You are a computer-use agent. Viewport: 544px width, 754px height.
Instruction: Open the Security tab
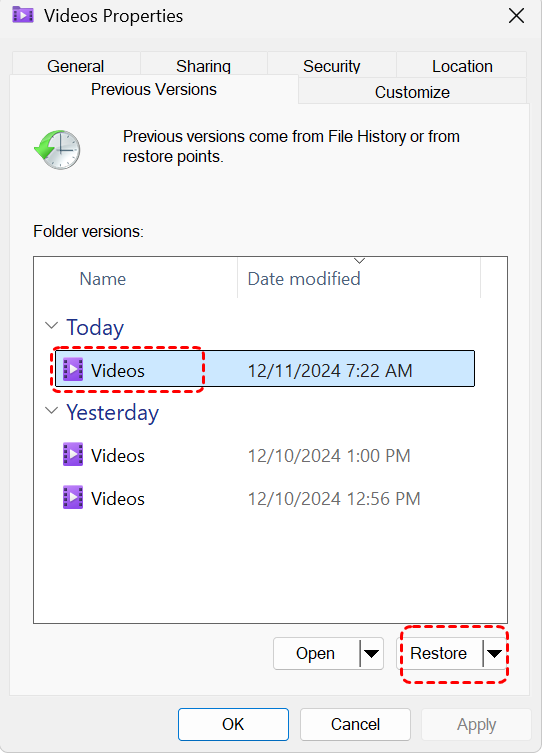pyautogui.click(x=331, y=65)
